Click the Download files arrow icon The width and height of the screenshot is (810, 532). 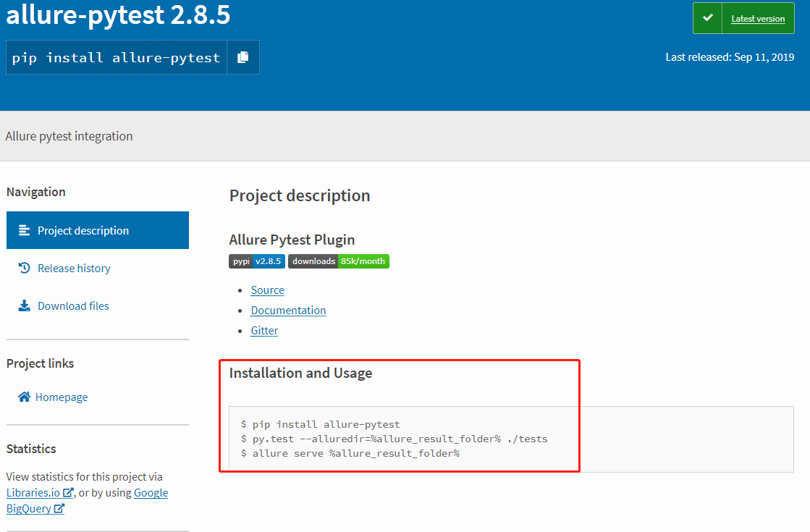pos(25,305)
